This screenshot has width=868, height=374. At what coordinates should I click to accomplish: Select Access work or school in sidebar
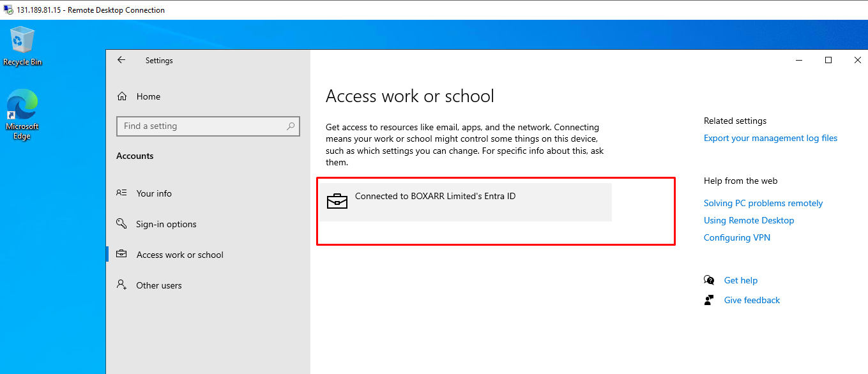[208, 255]
